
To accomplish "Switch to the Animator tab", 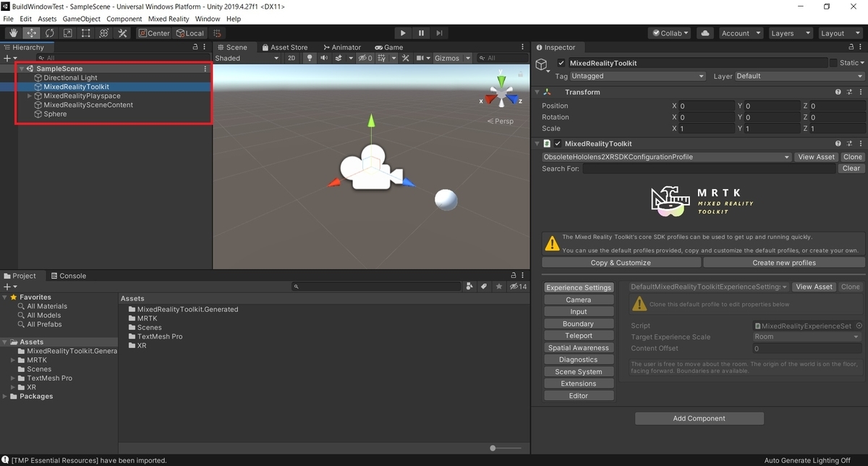I will tap(341, 47).
